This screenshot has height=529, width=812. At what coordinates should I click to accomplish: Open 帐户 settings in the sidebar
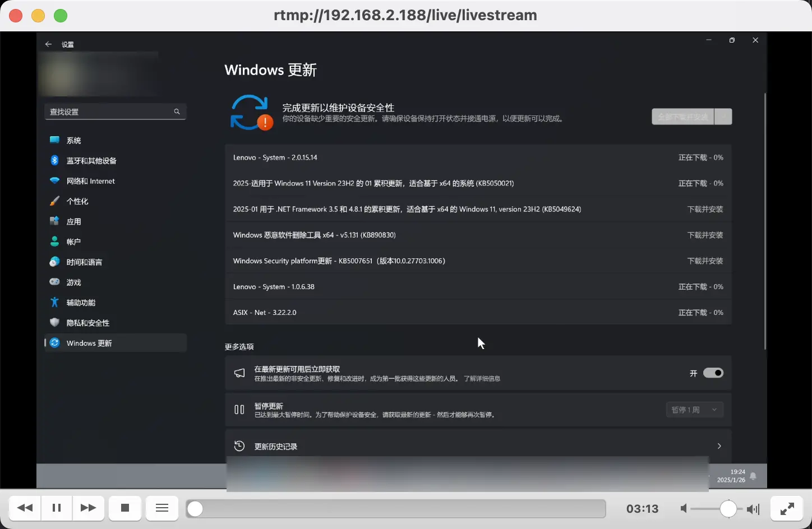[115, 242]
